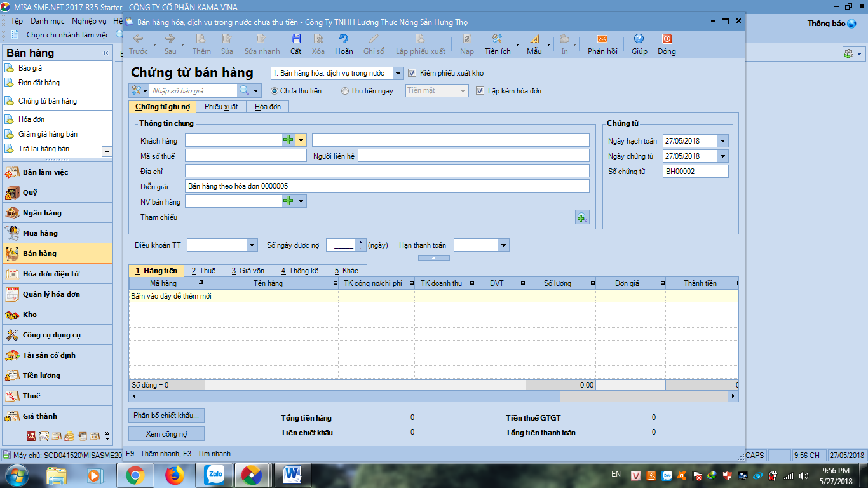Switch to the Hóa đơn tab
This screenshot has height=488, width=868.
(x=268, y=107)
